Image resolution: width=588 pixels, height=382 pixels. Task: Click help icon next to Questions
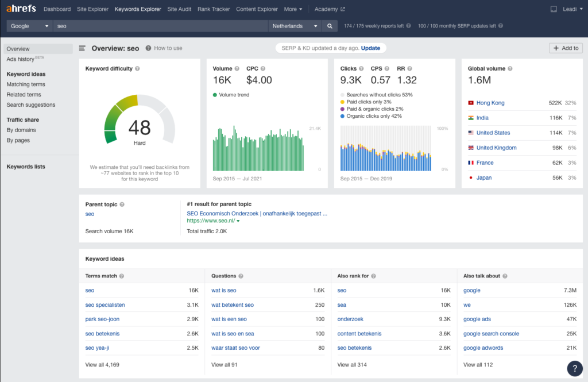(241, 276)
